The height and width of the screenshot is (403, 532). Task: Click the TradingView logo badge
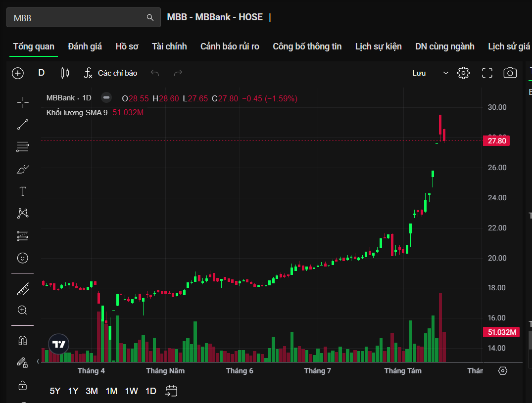tap(59, 344)
